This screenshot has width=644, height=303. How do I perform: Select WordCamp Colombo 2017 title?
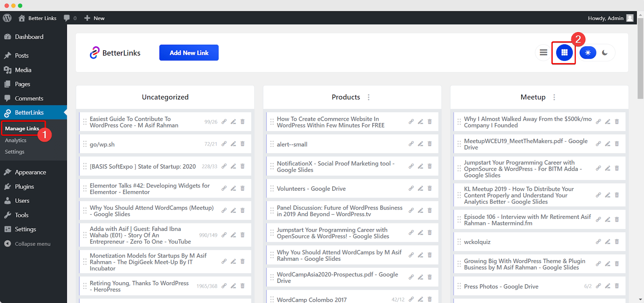coord(312,300)
